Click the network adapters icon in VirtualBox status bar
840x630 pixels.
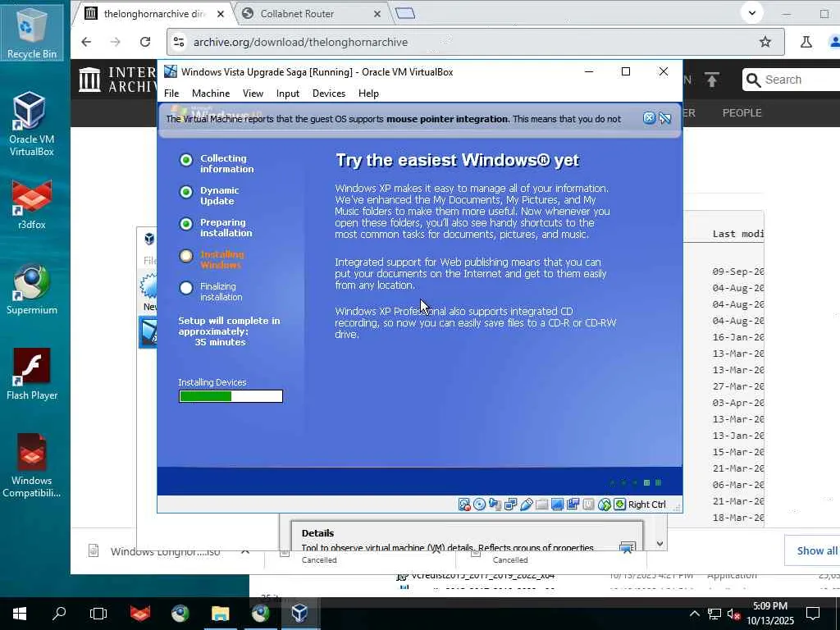click(x=510, y=504)
